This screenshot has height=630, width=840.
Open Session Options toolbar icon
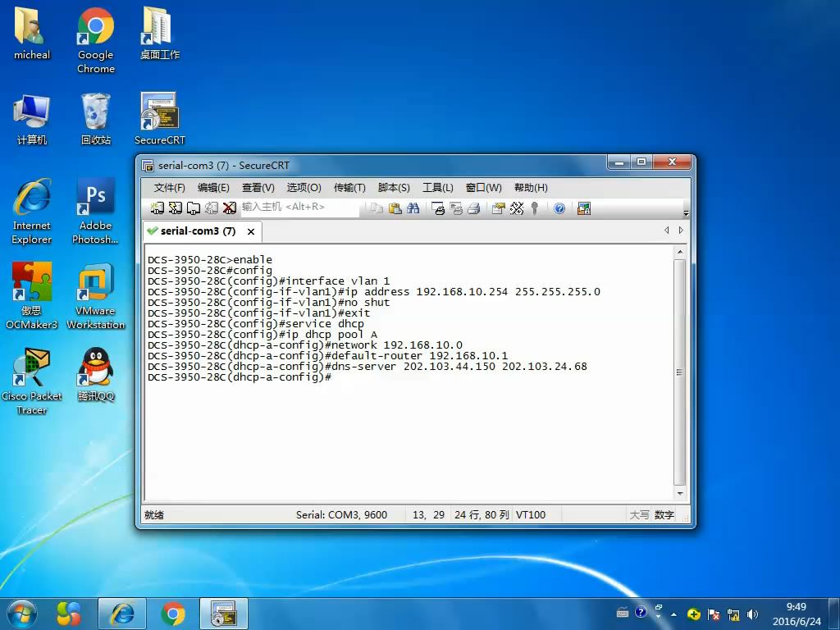point(499,208)
